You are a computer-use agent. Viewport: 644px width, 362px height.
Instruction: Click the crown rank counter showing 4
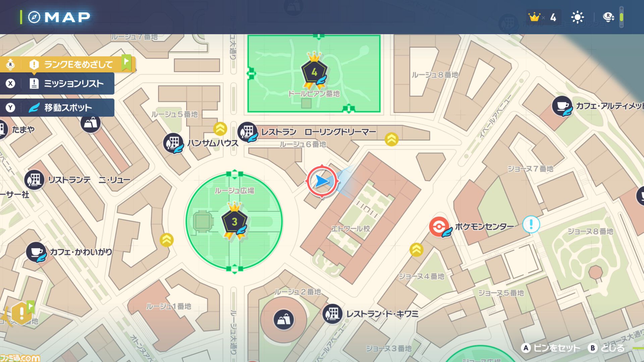point(543,17)
